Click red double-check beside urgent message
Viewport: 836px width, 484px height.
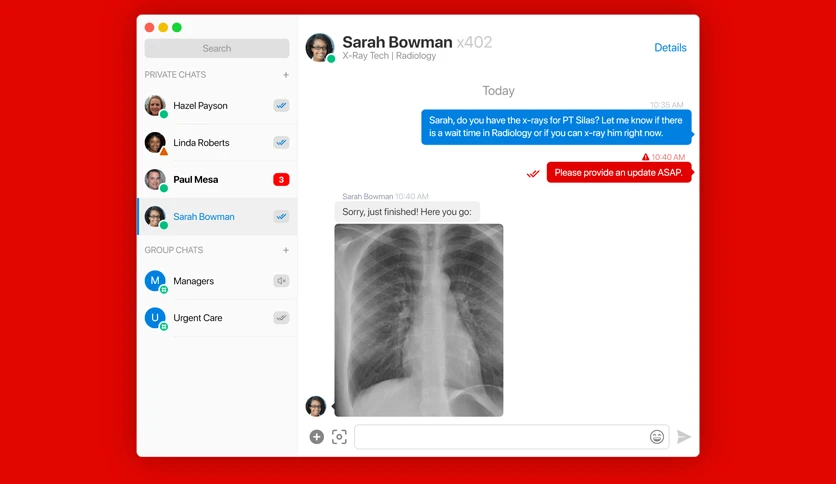tap(533, 174)
